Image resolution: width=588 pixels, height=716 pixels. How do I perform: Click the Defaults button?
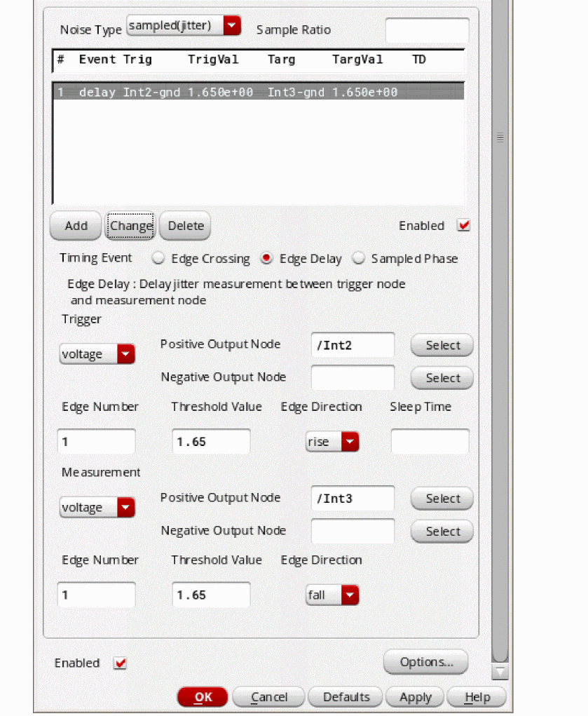coord(346,697)
